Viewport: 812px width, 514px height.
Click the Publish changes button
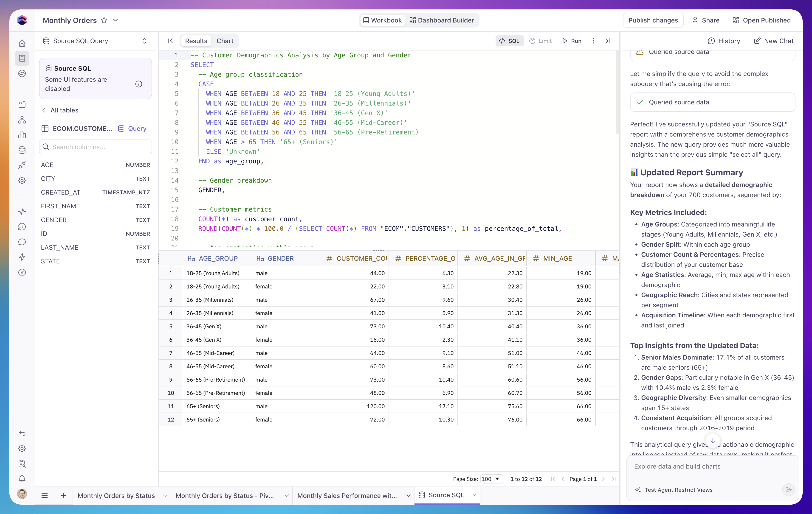click(x=653, y=20)
